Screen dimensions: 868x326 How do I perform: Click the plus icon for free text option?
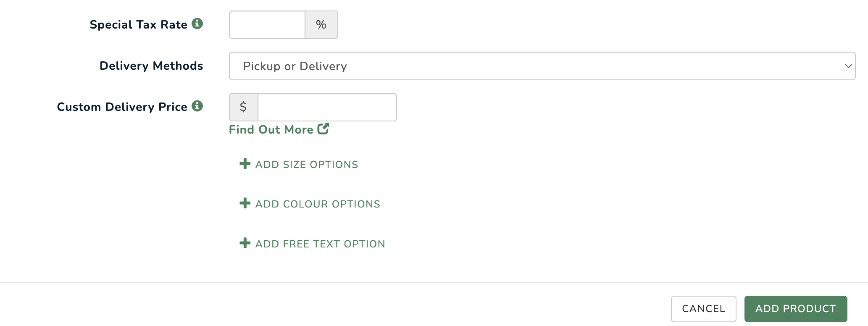(x=245, y=243)
